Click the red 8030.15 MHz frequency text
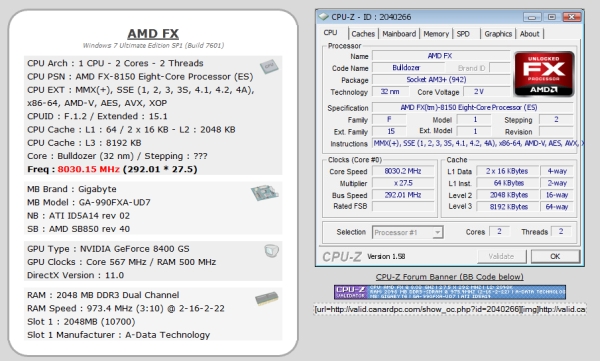This screenshot has height=361, width=600. pos(89,169)
